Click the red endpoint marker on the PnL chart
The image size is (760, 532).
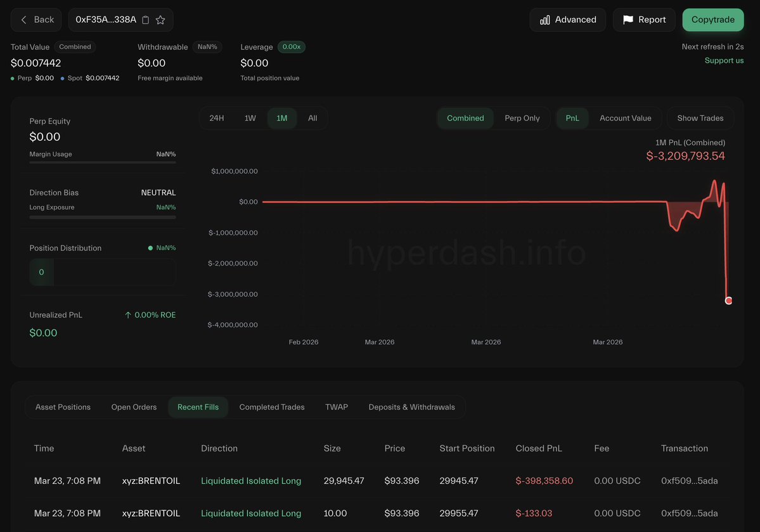(x=728, y=301)
